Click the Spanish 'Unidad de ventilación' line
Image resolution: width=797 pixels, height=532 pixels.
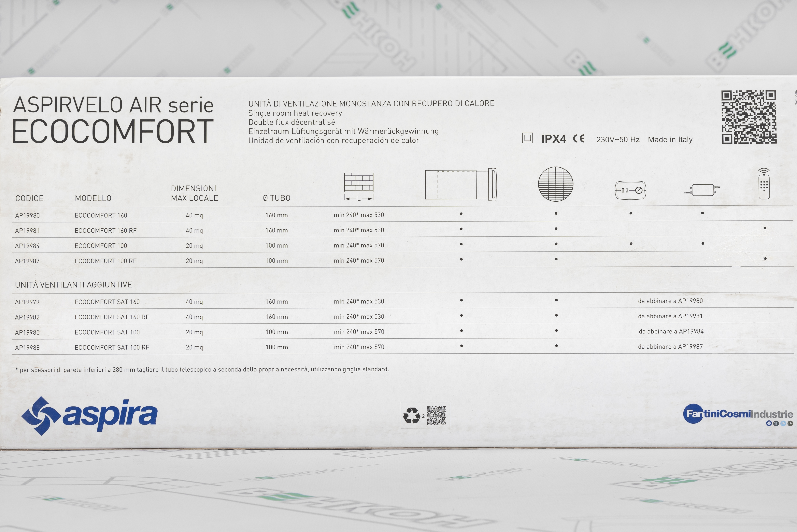334,140
